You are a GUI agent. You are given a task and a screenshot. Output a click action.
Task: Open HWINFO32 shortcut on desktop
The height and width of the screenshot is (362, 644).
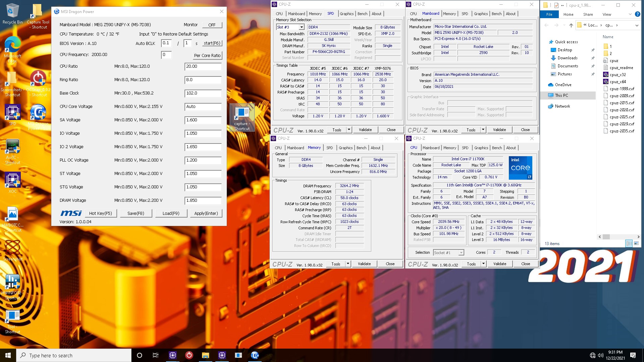(x=12, y=287)
